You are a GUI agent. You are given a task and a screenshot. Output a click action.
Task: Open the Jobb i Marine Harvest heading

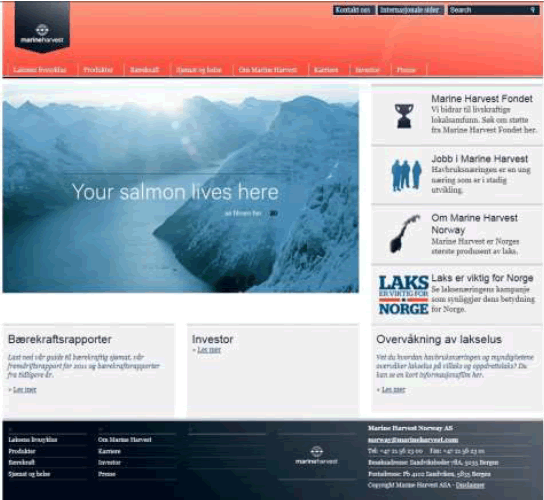coord(479,159)
